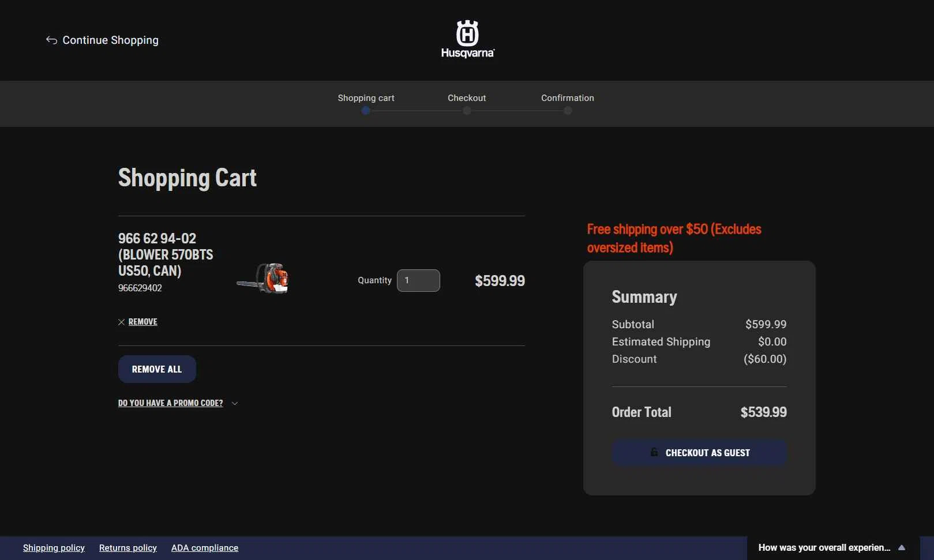The width and height of the screenshot is (934, 560).
Task: Select the Shopping cart step
Action: (x=366, y=103)
